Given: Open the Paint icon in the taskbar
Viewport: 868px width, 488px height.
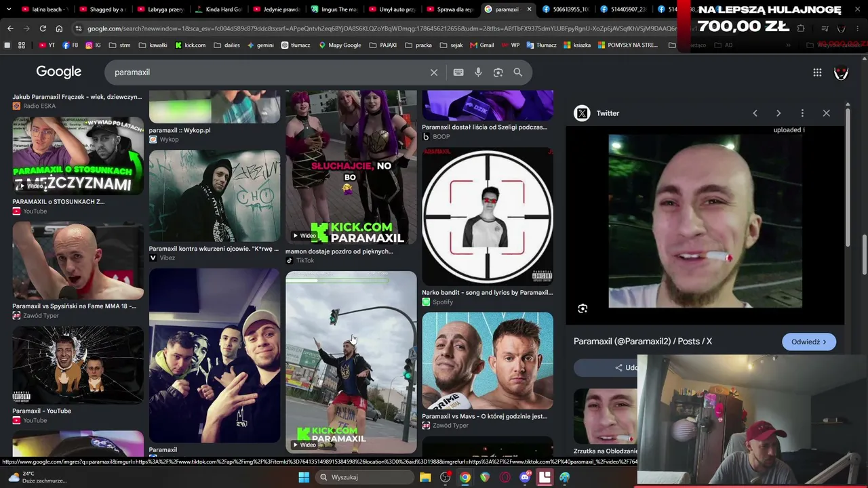Looking at the screenshot, I should coord(565,477).
